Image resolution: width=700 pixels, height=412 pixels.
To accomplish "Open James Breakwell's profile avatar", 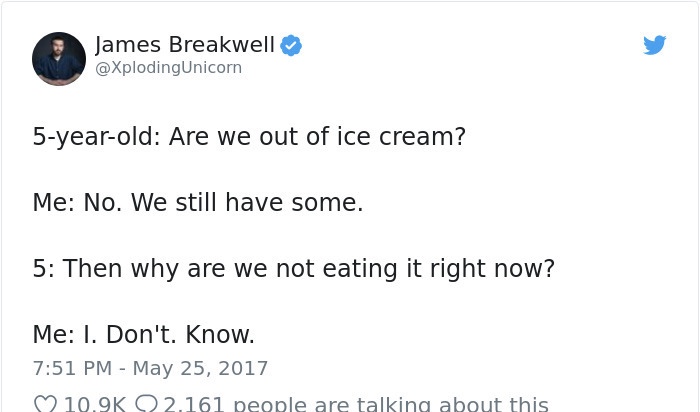I will click(59, 58).
